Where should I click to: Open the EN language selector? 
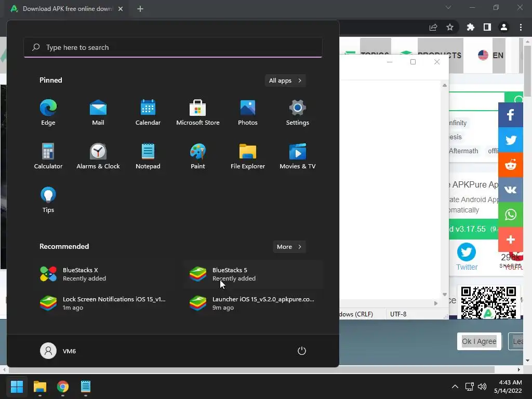click(491, 55)
